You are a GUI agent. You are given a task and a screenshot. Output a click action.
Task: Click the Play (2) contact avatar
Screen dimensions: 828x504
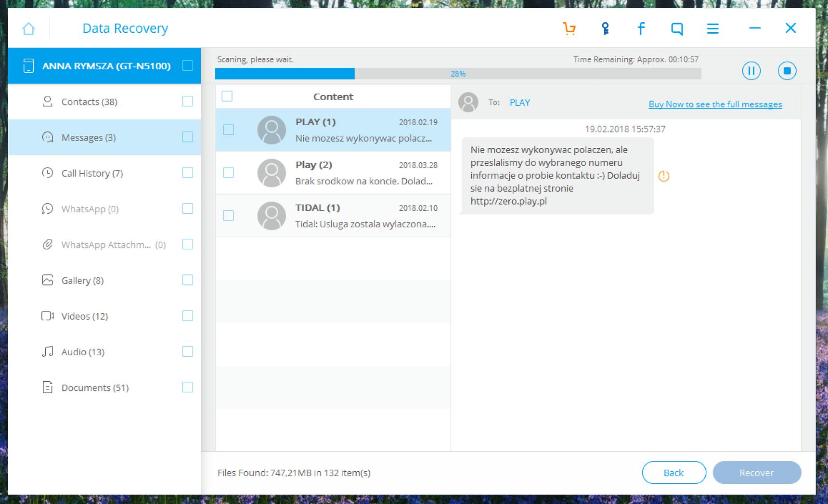tap(272, 173)
